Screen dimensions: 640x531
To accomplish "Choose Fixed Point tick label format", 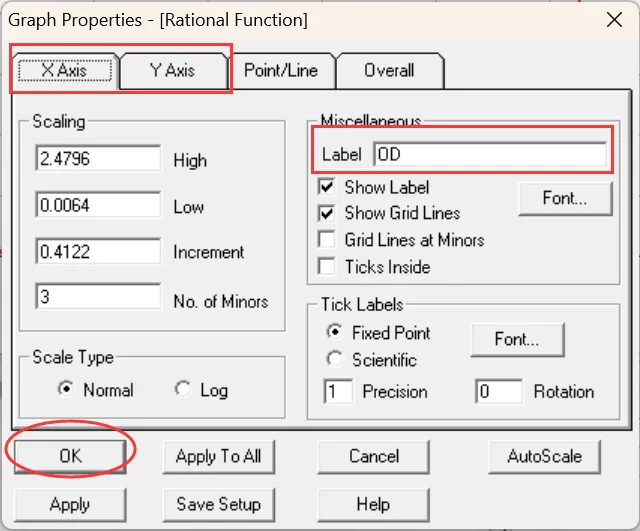I will pyautogui.click(x=335, y=332).
